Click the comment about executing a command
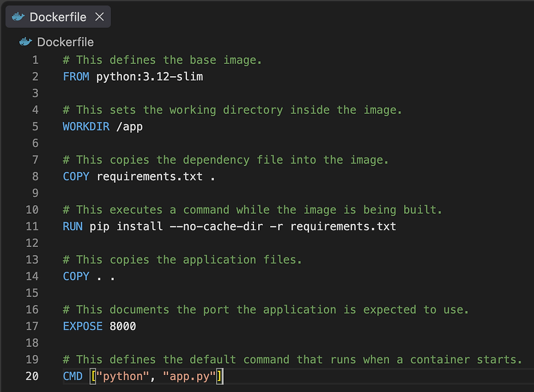Screen dimensions: 534x392 (252, 210)
